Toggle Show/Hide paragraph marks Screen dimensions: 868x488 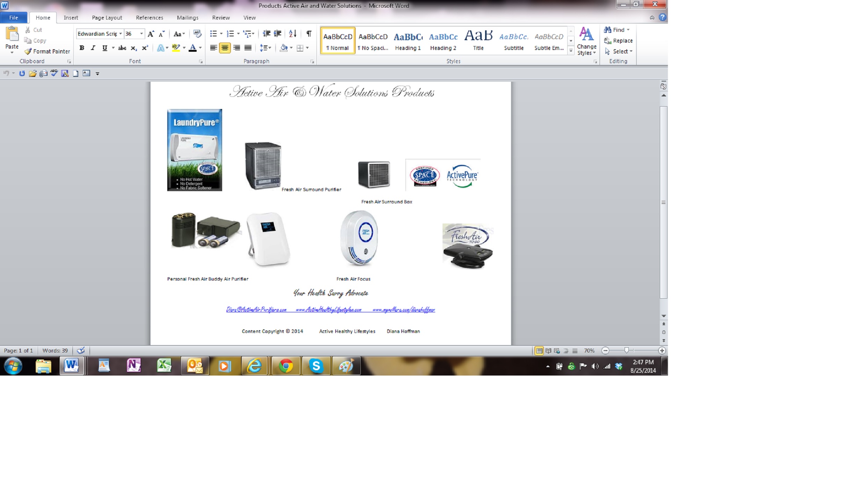pyautogui.click(x=309, y=34)
